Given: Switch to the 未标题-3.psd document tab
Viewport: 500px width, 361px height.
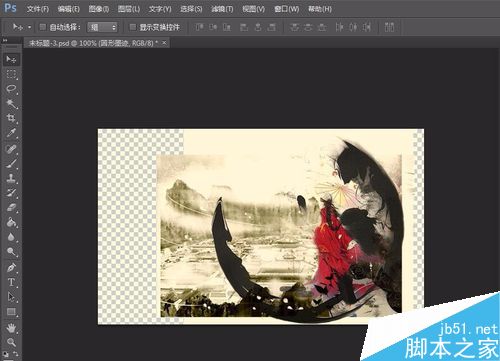Looking at the screenshot, I should (93, 43).
